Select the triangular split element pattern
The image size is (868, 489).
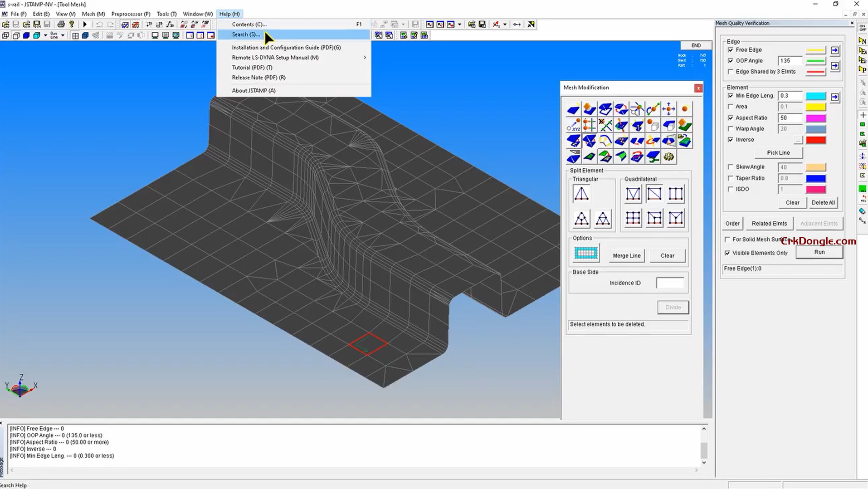pyautogui.click(x=581, y=193)
